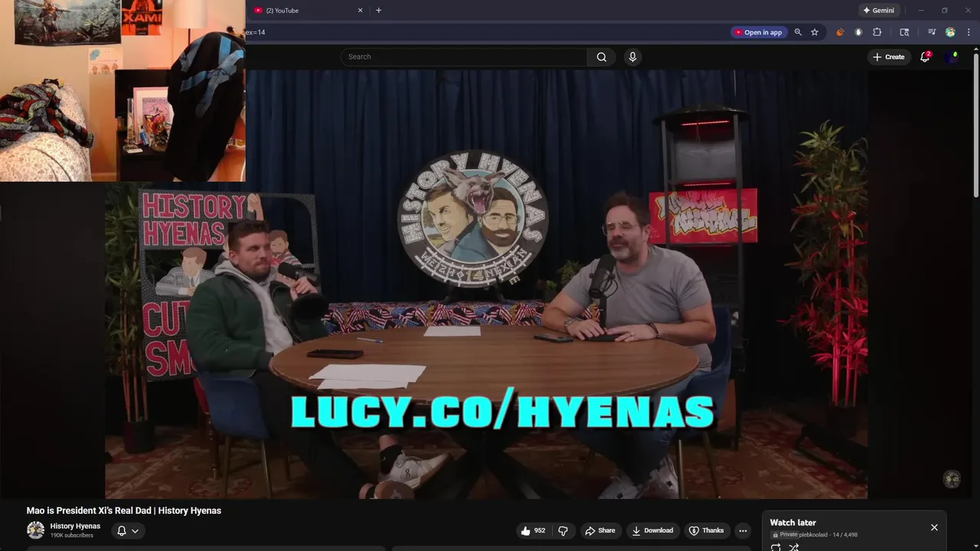Dislike the video with thumbs down
This screenshot has height=551, width=980.
[x=563, y=530]
